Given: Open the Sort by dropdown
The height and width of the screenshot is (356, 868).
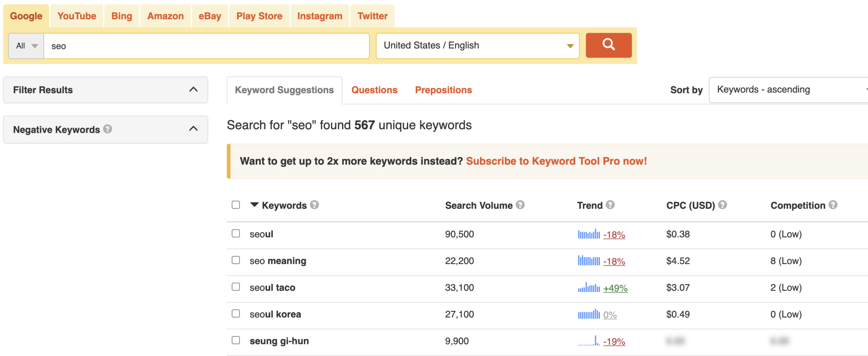Looking at the screenshot, I should pos(789,90).
